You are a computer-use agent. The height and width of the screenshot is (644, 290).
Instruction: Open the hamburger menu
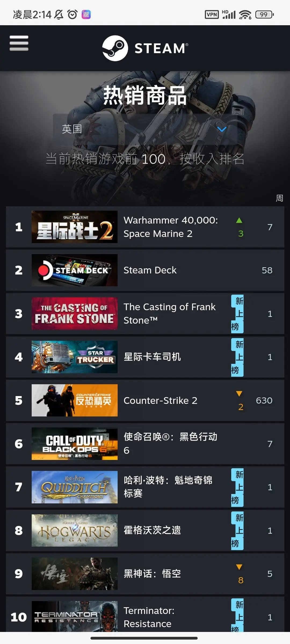pyautogui.click(x=19, y=43)
